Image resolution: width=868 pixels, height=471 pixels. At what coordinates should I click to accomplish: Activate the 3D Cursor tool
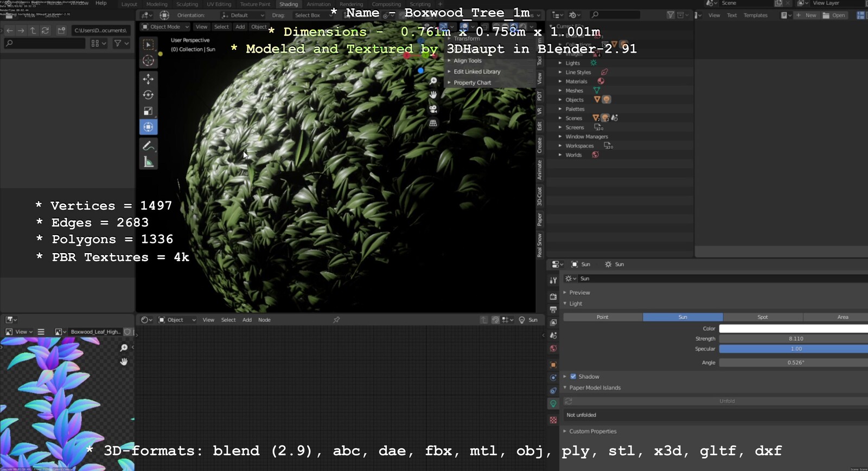[148, 61]
